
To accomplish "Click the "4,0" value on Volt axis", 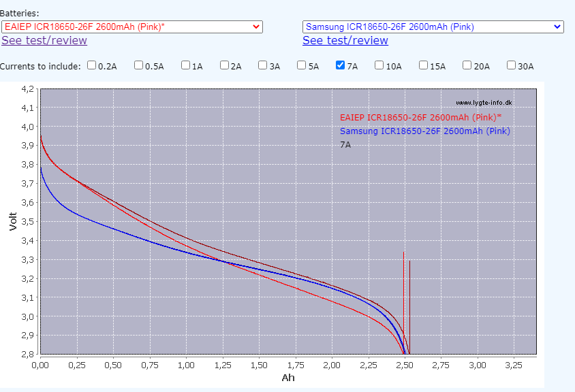I will tap(28, 127).
